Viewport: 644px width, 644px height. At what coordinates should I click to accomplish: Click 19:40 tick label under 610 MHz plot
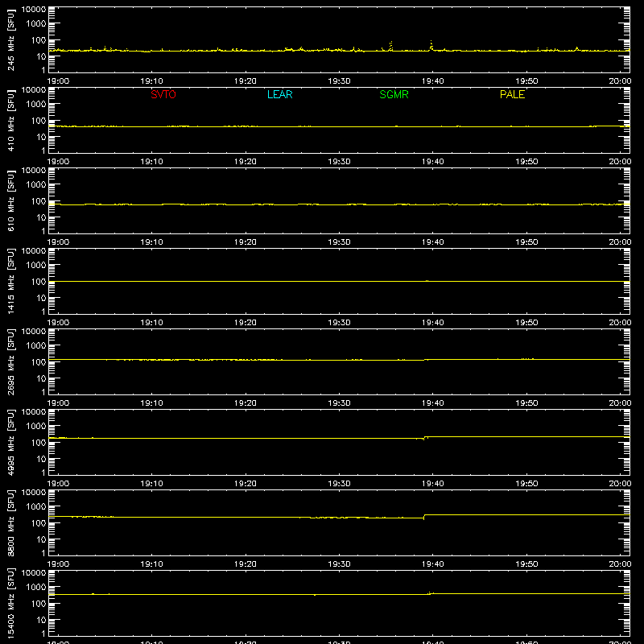click(433, 242)
